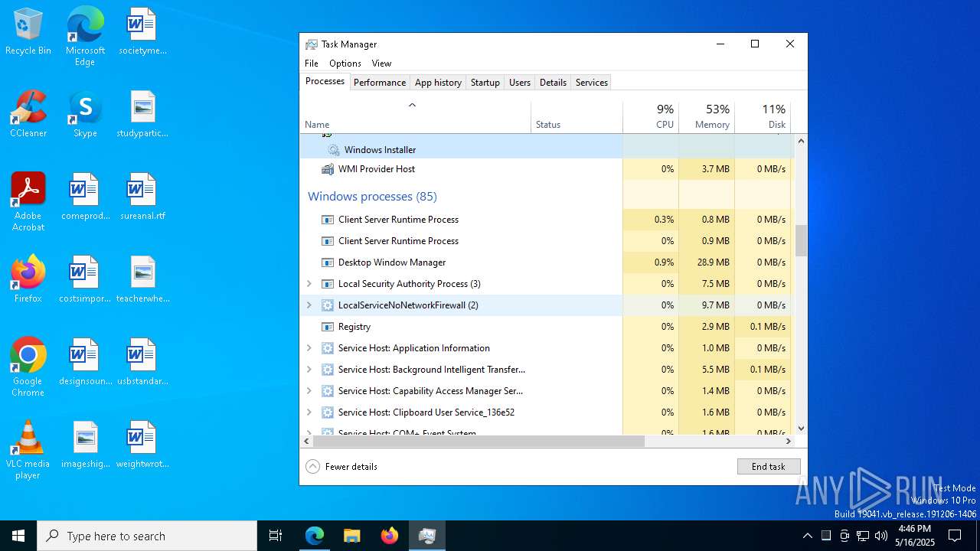The height and width of the screenshot is (551, 980).
Task: Open Firefox desktop shortcut
Action: point(28,280)
